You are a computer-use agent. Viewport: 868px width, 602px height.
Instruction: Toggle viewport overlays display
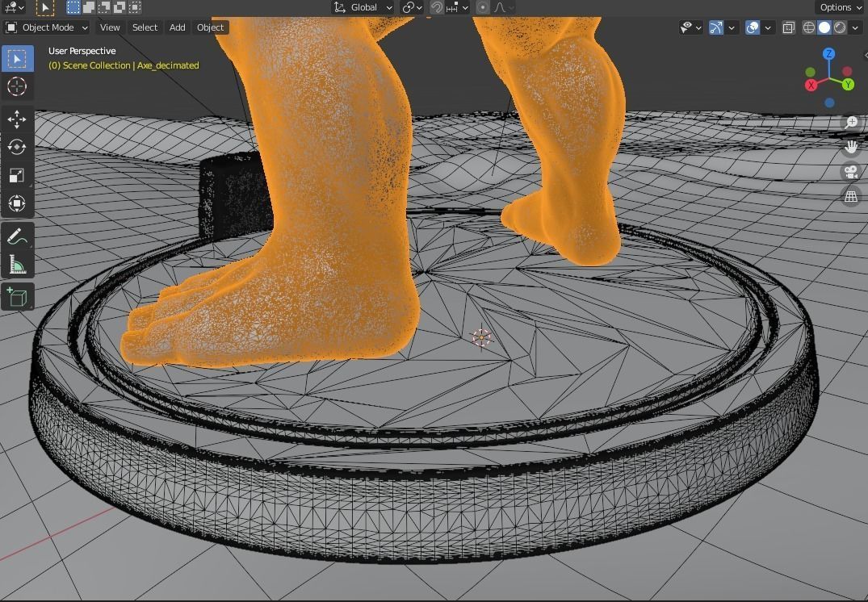(x=753, y=27)
